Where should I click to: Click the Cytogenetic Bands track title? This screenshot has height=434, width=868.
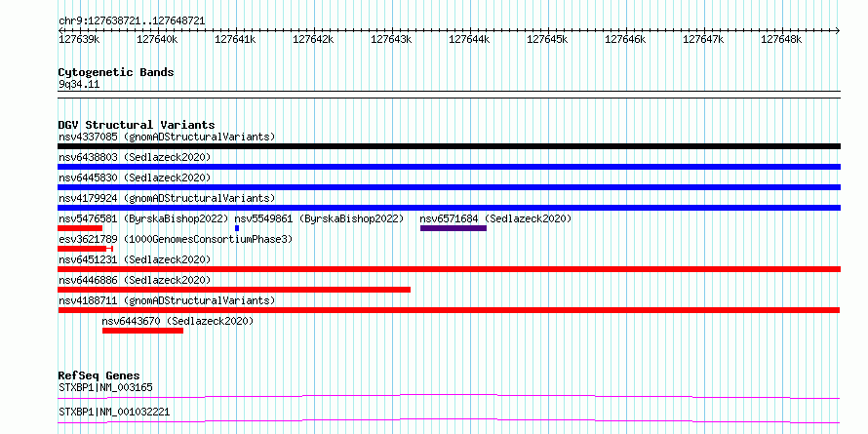tap(116, 72)
